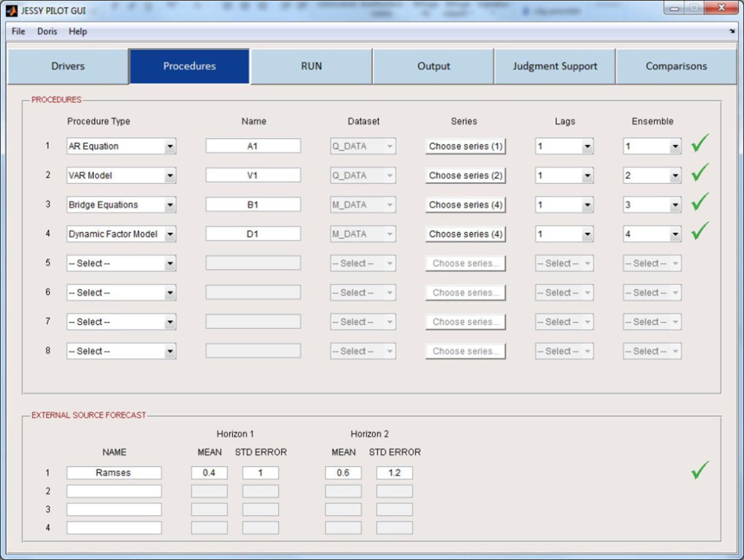Click the EXTERNAL SOURCE FORECAST panel title
The image size is (744, 560).
[89, 415]
